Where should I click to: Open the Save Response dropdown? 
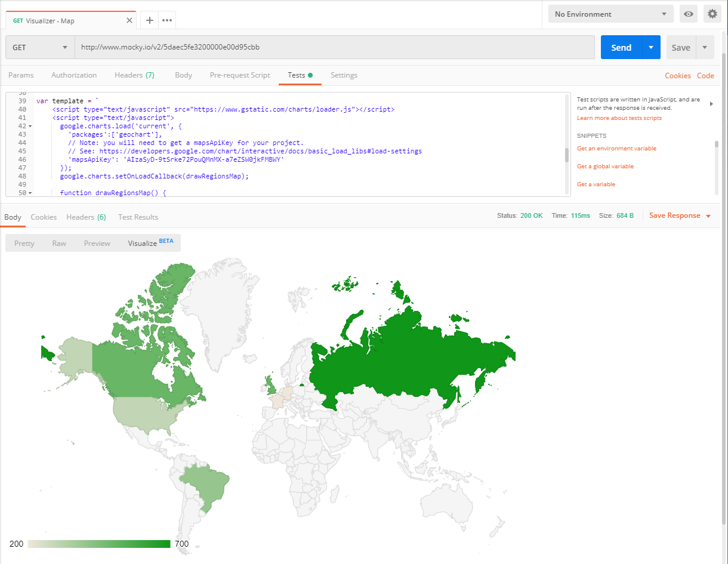(680, 215)
